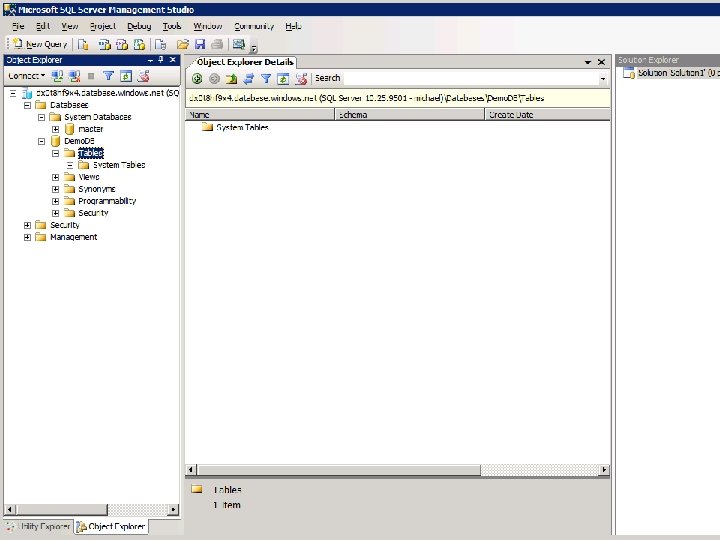Click the Open File folder icon in main toolbar
The image size is (720, 540).
tap(183, 44)
